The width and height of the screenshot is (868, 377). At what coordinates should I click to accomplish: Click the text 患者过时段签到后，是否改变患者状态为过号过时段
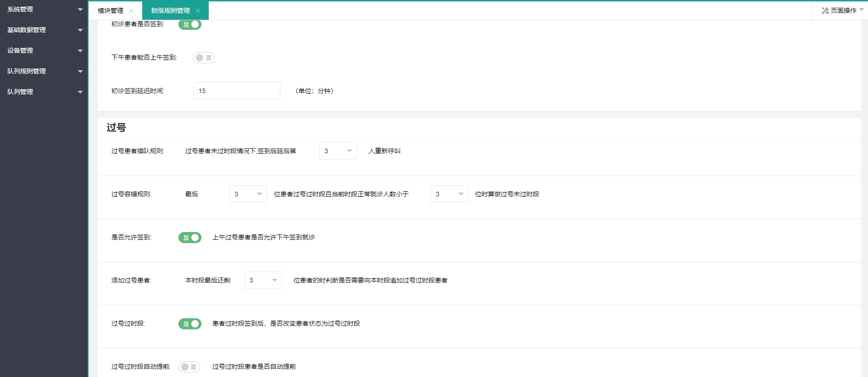point(286,323)
